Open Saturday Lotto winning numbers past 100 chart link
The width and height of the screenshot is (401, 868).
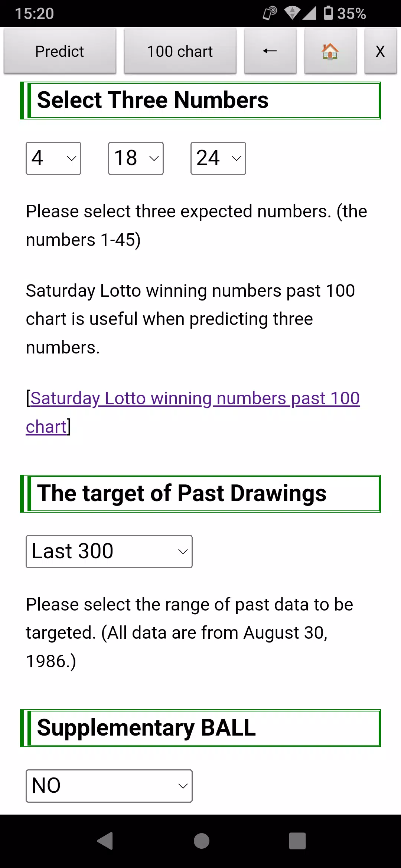(193, 412)
